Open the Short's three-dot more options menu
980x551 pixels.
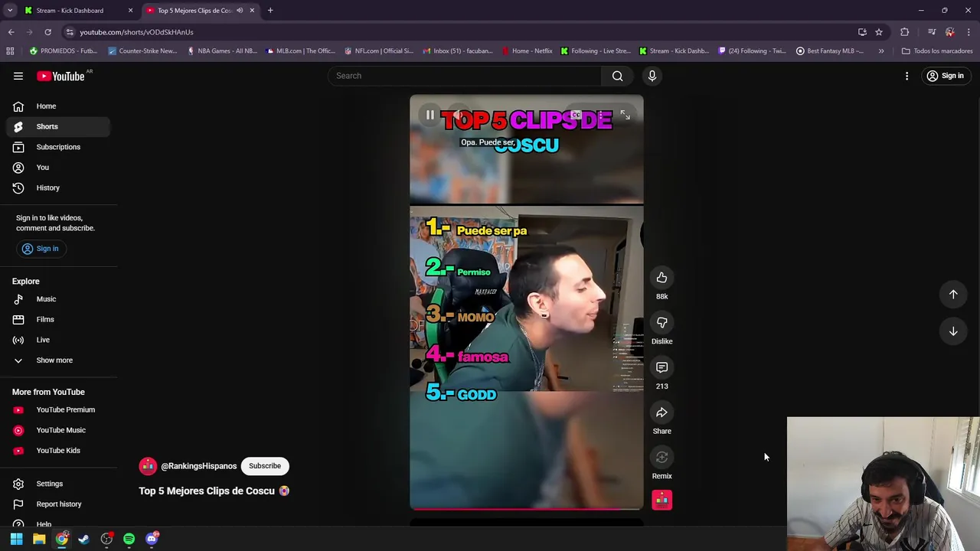click(x=601, y=116)
